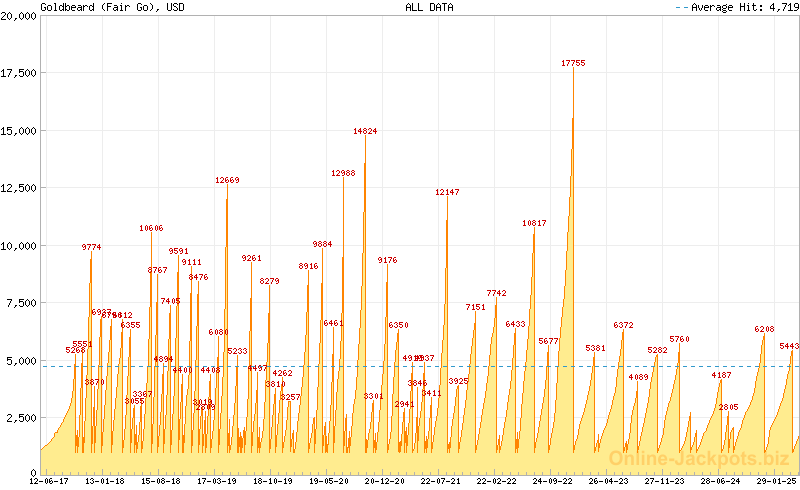Click the 6208 peak label
The width and height of the screenshot is (800, 490).
click(x=764, y=329)
